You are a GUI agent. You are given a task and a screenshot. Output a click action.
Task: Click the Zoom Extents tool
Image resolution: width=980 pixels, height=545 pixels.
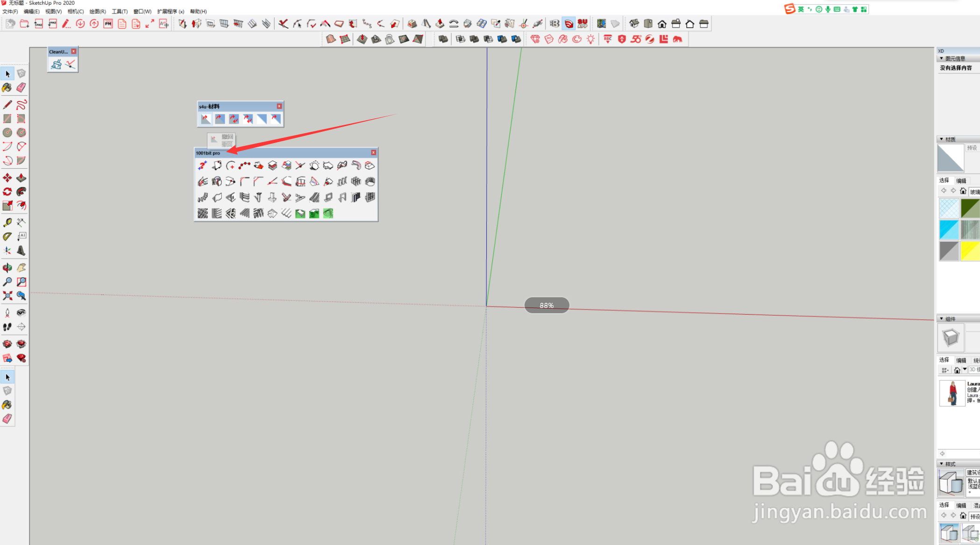(7, 295)
